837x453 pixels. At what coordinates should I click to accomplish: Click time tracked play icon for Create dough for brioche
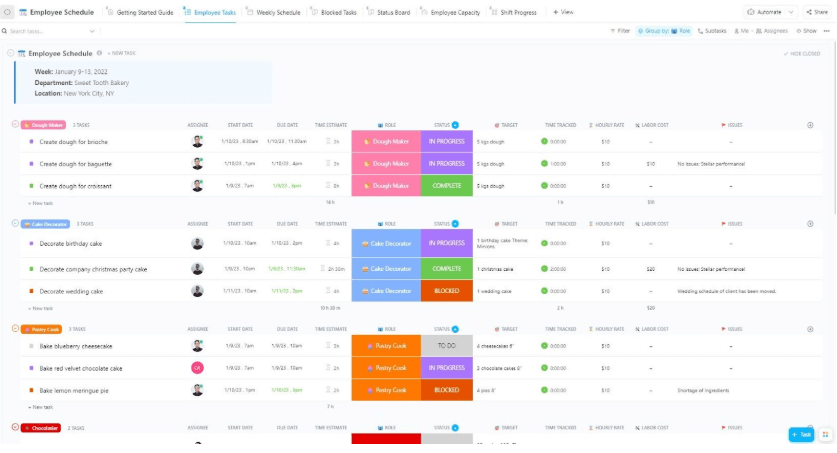(x=544, y=141)
